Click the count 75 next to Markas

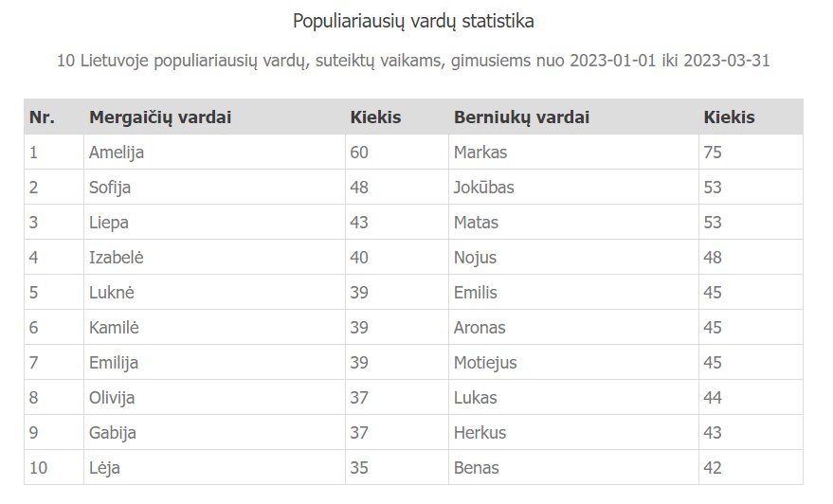coord(713,153)
